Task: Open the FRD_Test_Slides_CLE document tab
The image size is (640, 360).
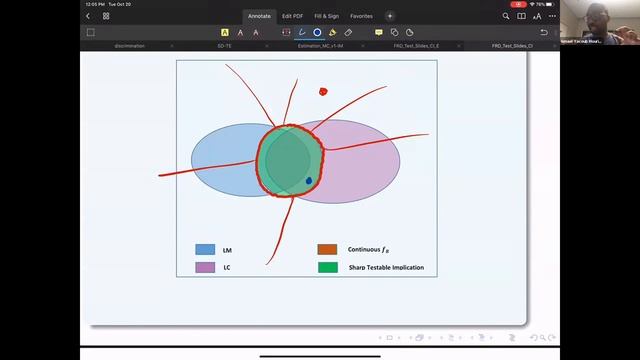Action: click(416, 46)
